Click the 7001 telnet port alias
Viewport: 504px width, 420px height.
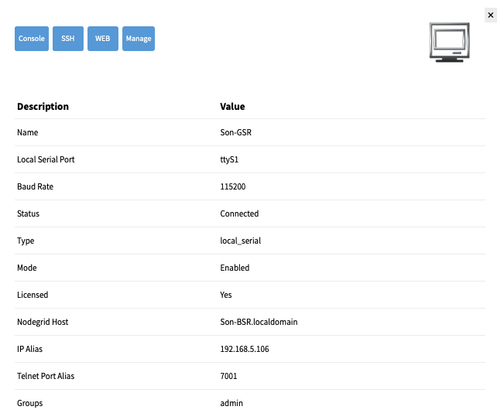228,376
